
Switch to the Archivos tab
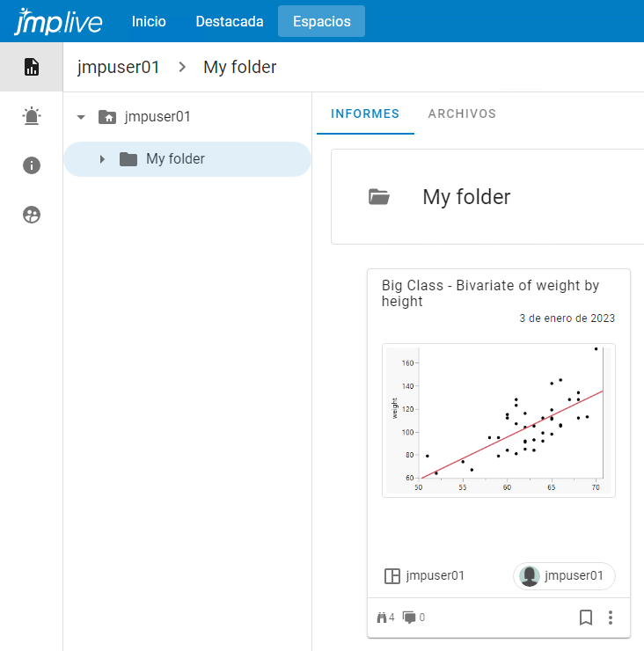tap(462, 113)
